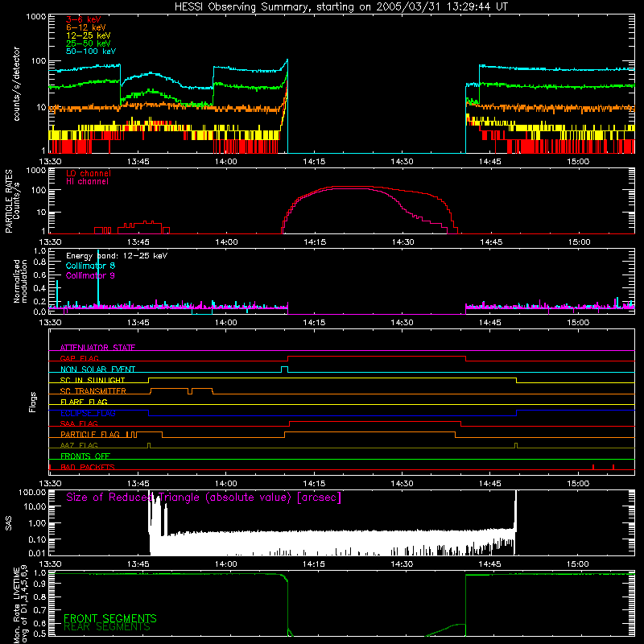Viewport: 644px width, 644px height.
Task: Select the 3-6 keV legend label
Action: click(84, 19)
